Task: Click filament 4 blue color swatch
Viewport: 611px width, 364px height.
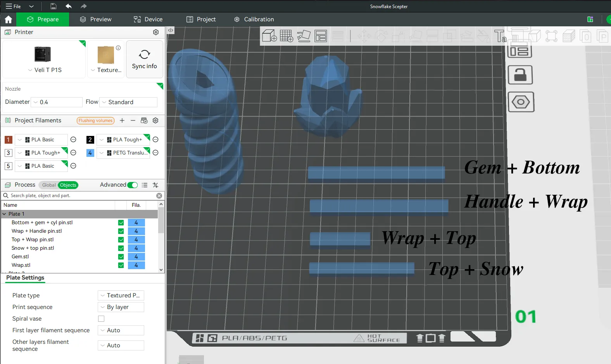Action: pyautogui.click(x=90, y=153)
